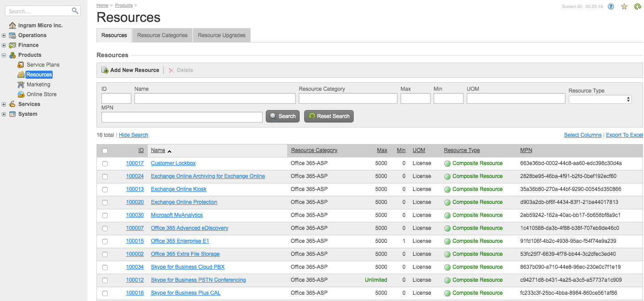Click the green refresh icon at top right
This screenshot has height=301, width=644.
click(x=638, y=7)
